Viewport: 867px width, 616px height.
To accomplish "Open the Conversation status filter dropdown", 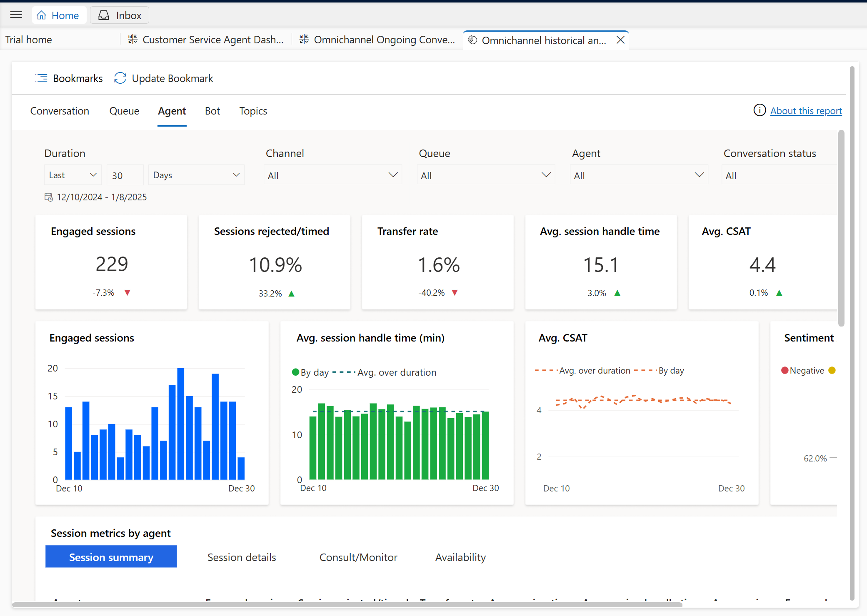I will (779, 175).
